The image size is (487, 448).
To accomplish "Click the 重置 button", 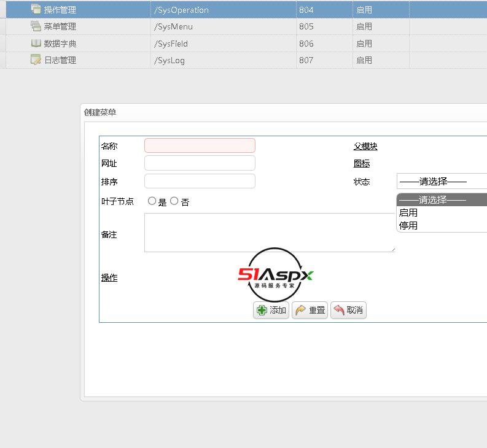I will click(310, 310).
